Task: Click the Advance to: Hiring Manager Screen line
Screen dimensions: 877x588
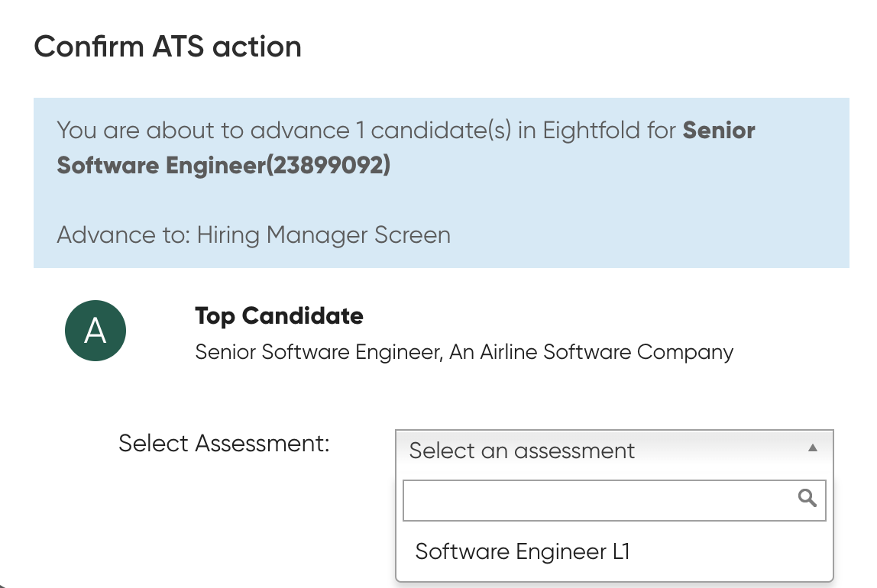Action: 254,234
